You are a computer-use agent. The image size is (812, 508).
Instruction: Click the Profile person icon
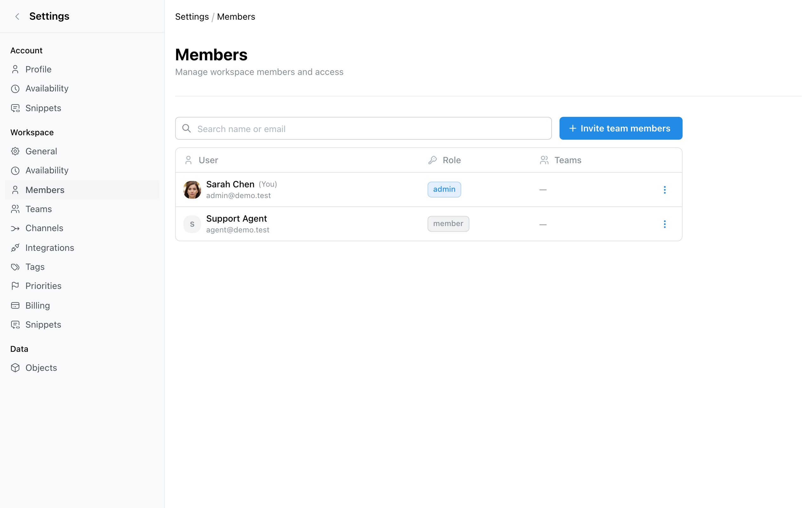pyautogui.click(x=15, y=69)
